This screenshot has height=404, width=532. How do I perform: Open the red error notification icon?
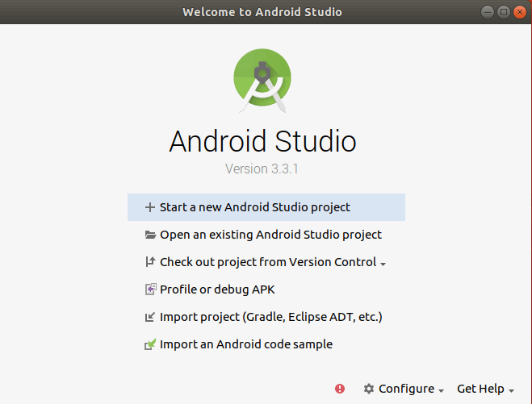[340, 389]
